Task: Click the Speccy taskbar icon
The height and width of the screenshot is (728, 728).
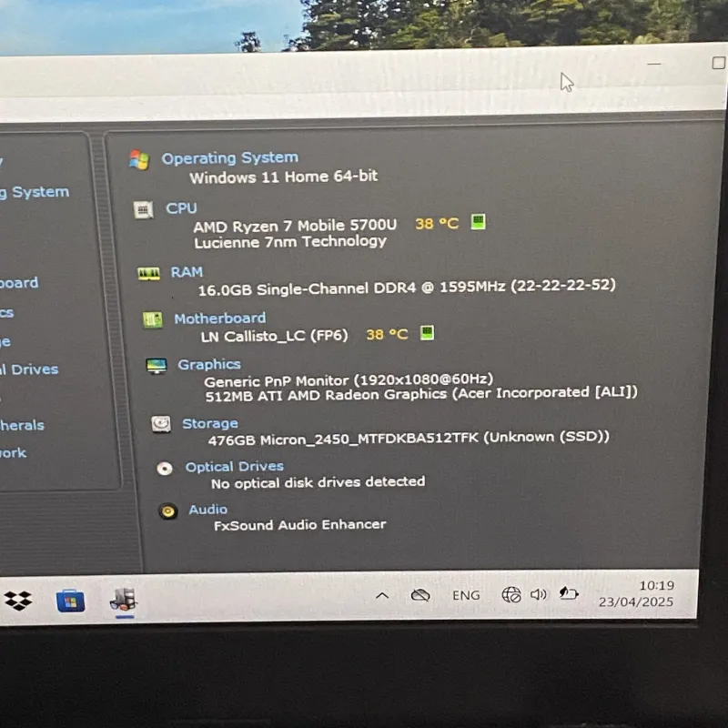Action: coord(124,600)
